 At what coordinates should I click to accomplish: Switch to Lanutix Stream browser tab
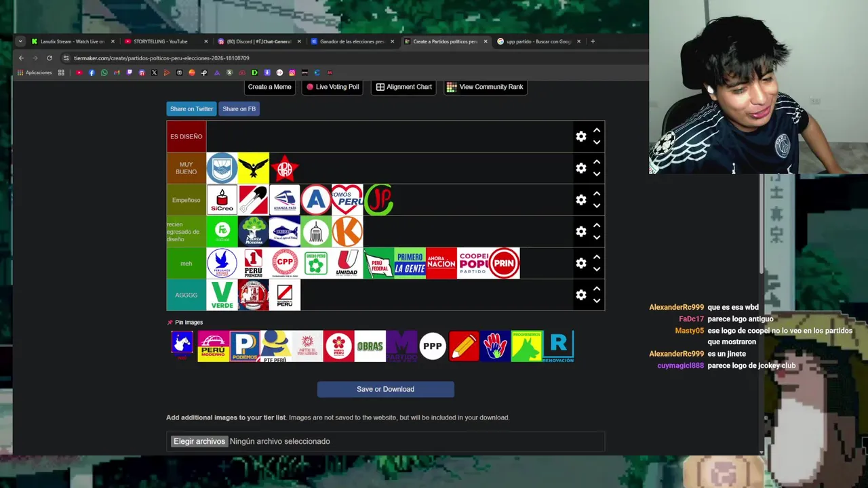[x=72, y=41]
